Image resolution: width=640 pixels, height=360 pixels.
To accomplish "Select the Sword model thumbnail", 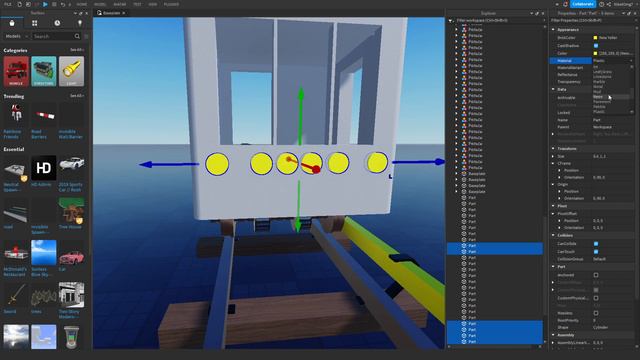I will coord(16,295).
